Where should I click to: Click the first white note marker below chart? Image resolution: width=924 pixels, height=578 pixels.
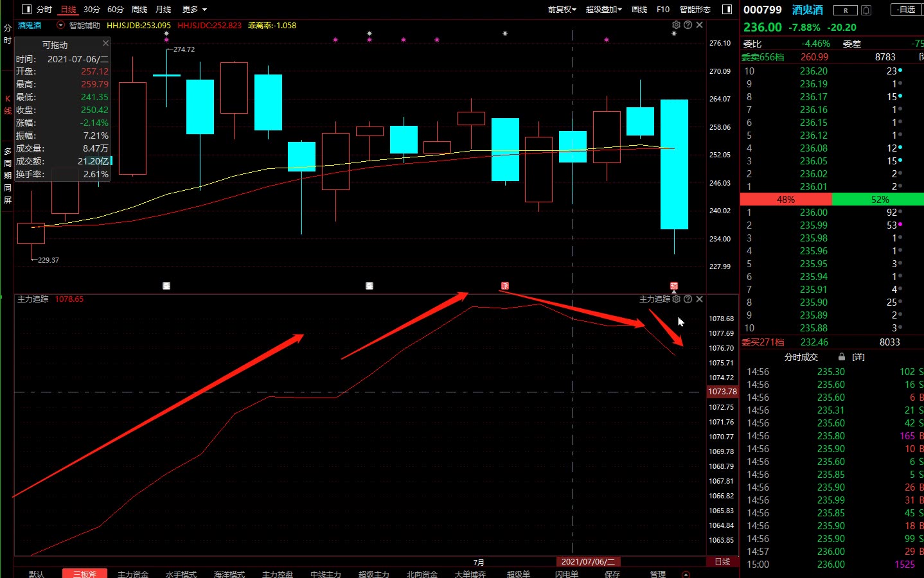click(x=166, y=286)
